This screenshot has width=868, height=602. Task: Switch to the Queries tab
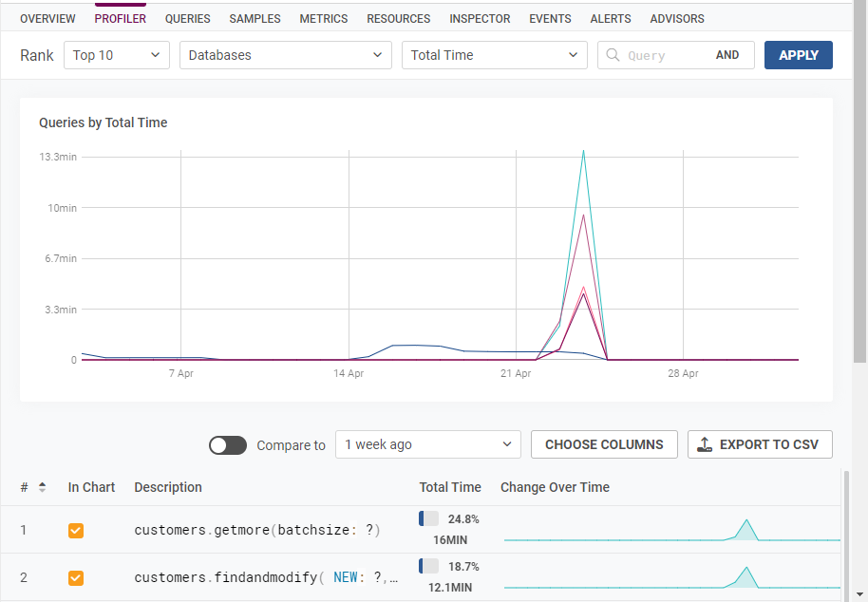(x=188, y=18)
